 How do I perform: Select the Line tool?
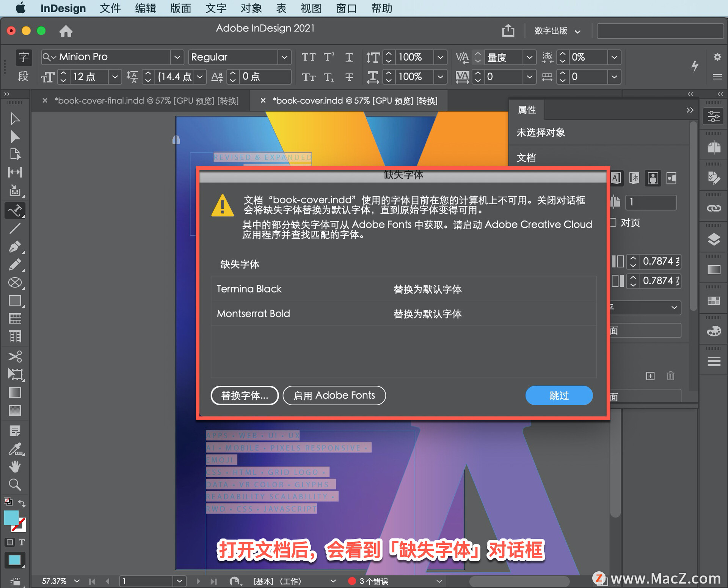(15, 228)
